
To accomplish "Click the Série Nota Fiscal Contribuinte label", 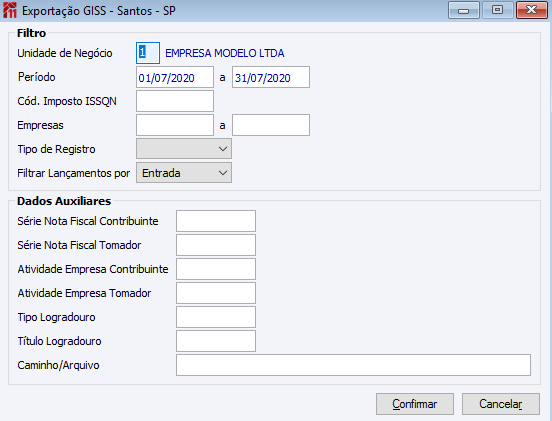I will coord(88,221).
